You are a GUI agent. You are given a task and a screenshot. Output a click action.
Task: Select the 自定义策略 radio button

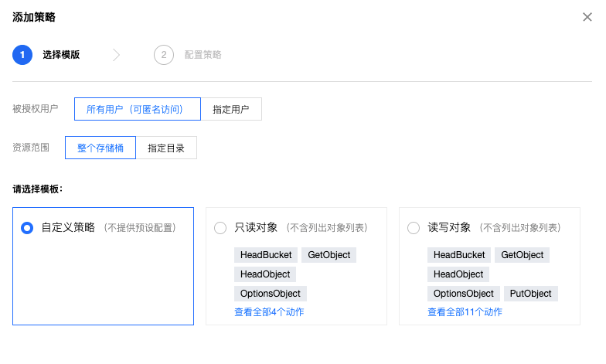click(x=27, y=228)
